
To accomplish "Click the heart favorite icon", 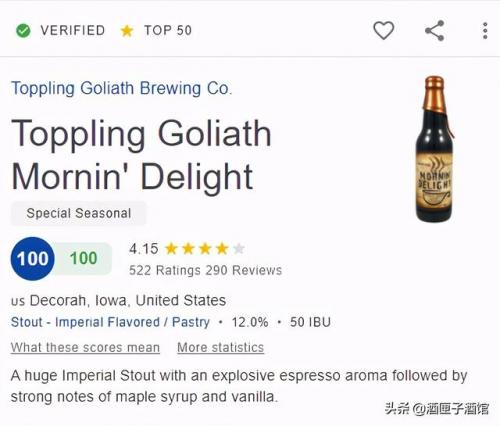I will 383,31.
